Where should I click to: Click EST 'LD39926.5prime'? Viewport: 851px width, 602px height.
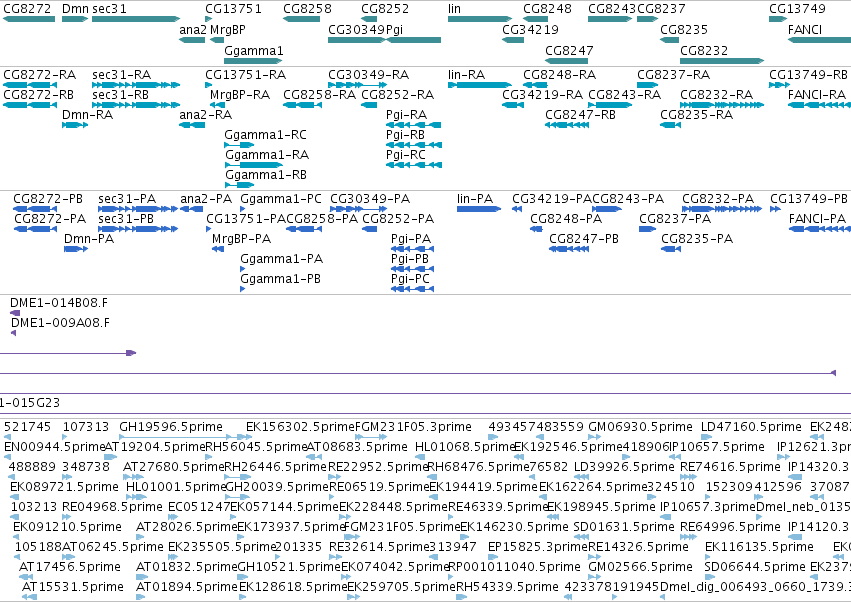624,467
